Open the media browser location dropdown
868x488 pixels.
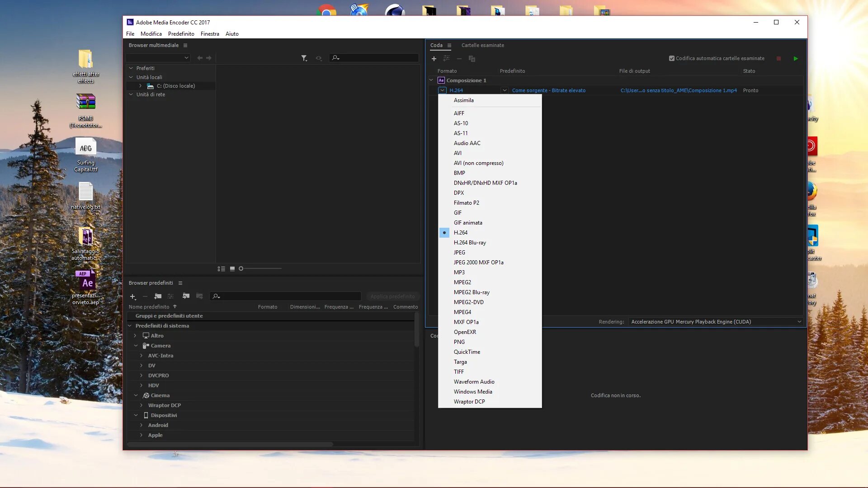[158, 58]
